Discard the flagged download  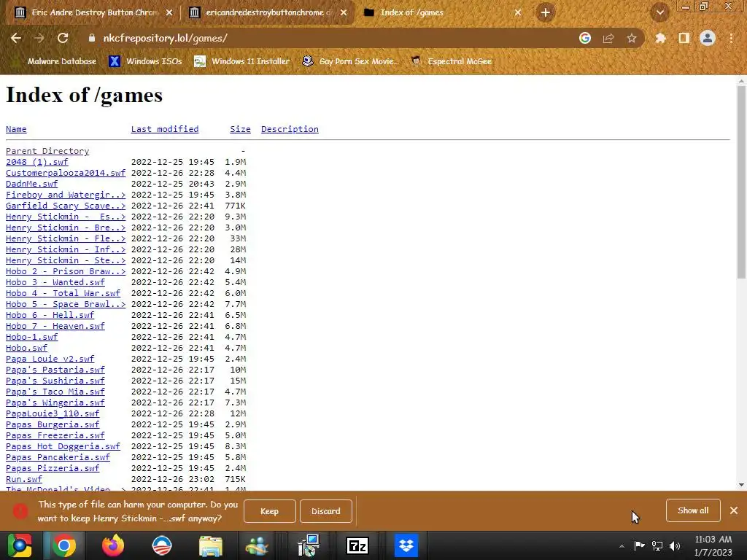click(326, 511)
